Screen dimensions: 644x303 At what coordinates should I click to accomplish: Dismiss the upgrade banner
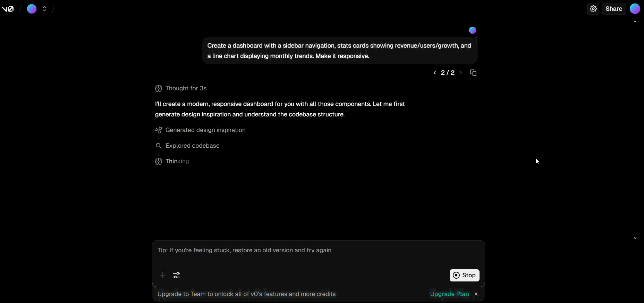pos(476,294)
